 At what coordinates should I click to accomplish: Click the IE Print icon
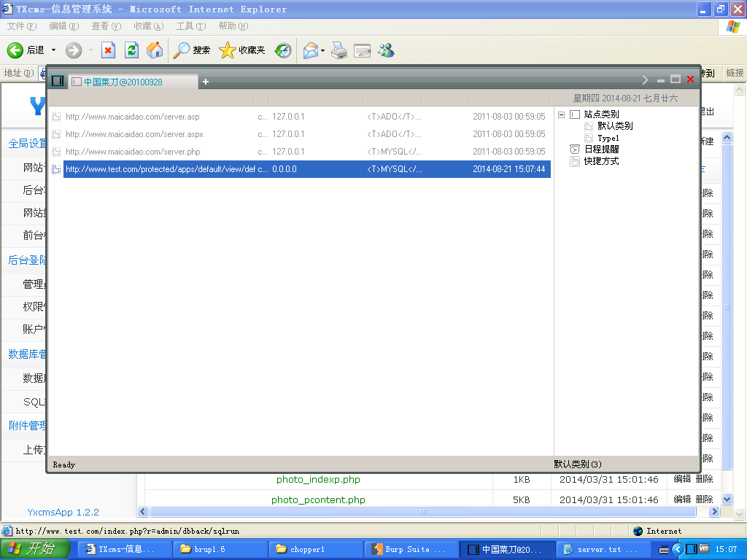pyautogui.click(x=339, y=50)
